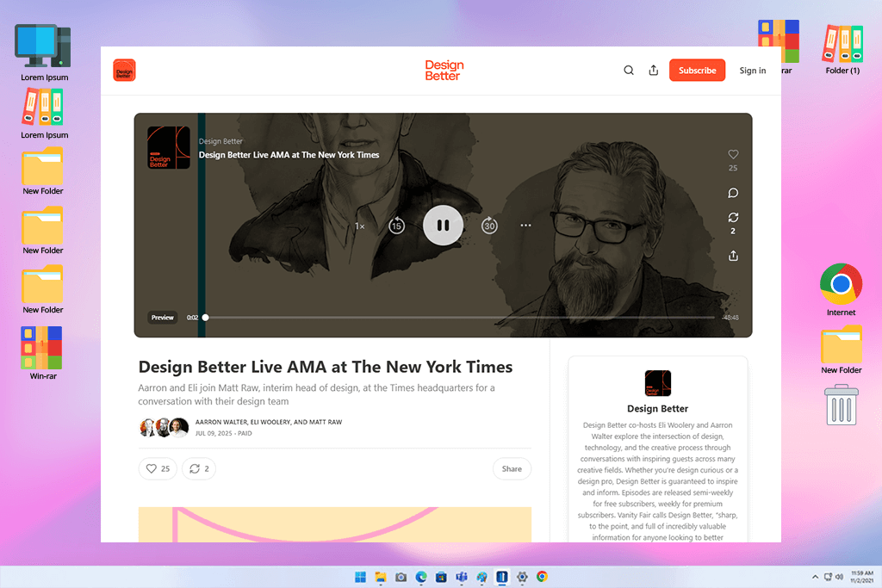Click the volume speaker in system tray
This screenshot has height=588, width=882.
[x=839, y=577]
